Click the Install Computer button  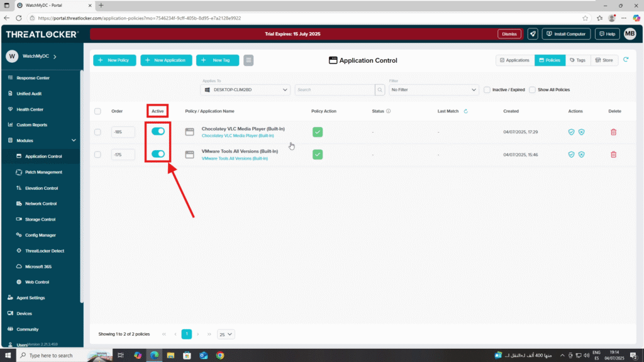coord(566,34)
